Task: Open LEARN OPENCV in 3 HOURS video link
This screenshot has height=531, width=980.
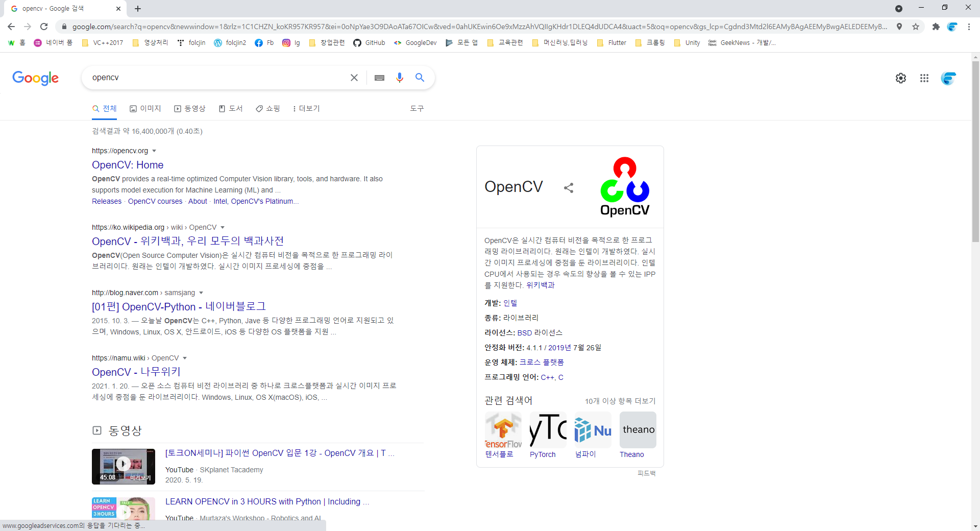Action: [267, 502]
